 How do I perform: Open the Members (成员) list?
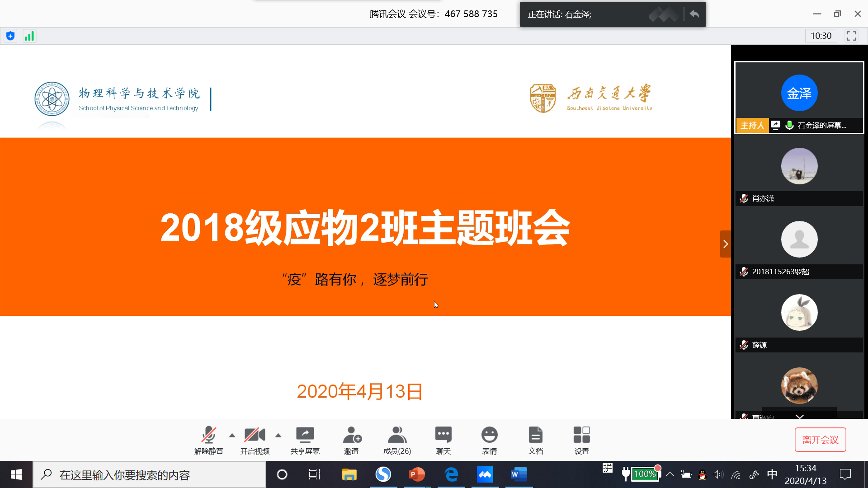(x=397, y=435)
